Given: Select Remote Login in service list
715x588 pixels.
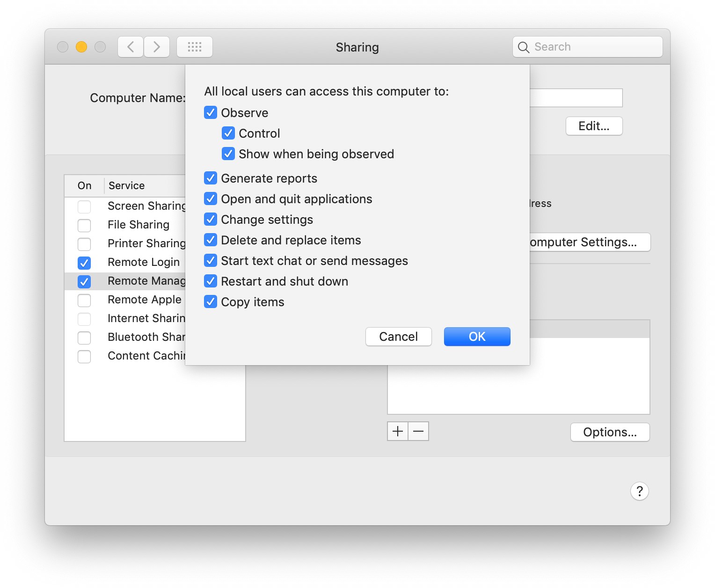Looking at the screenshot, I should click(143, 262).
